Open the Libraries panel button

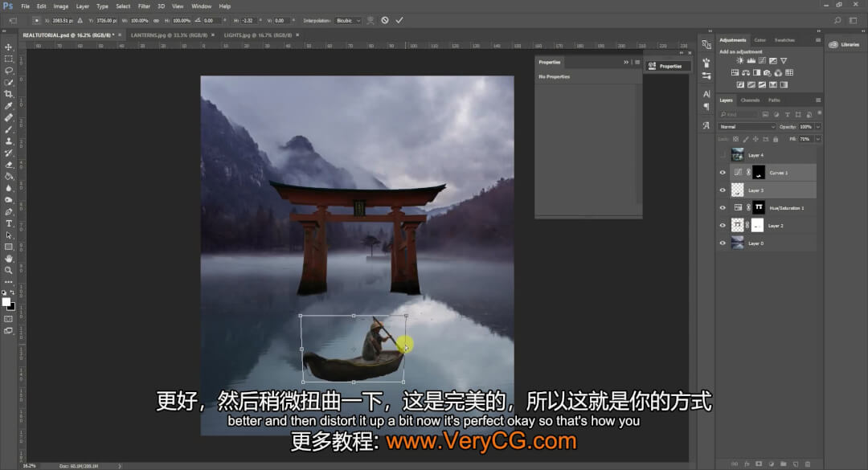[845, 44]
